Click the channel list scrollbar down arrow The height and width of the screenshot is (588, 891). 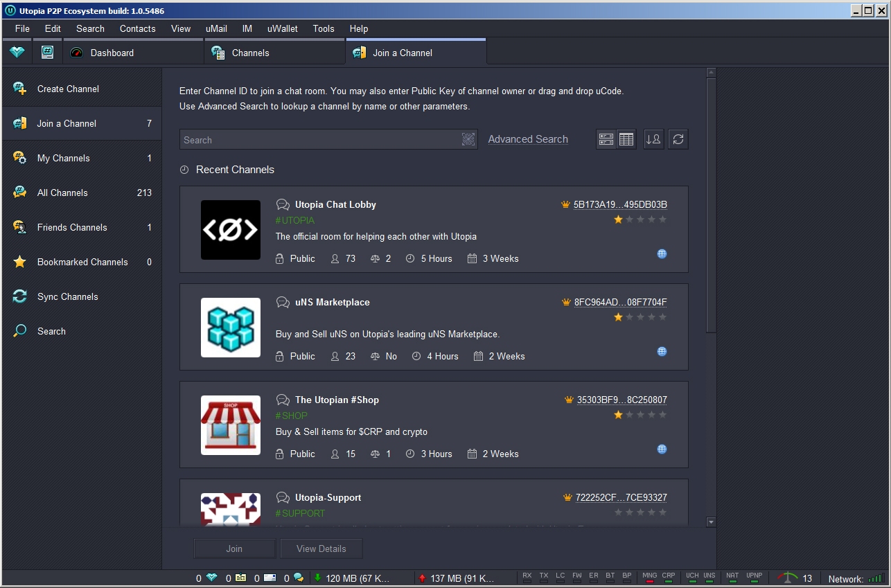click(711, 522)
